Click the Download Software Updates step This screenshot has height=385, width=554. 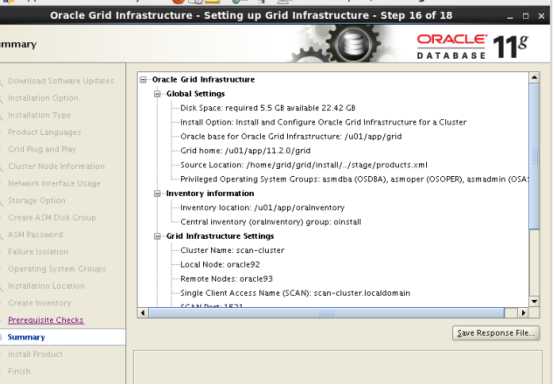61,81
